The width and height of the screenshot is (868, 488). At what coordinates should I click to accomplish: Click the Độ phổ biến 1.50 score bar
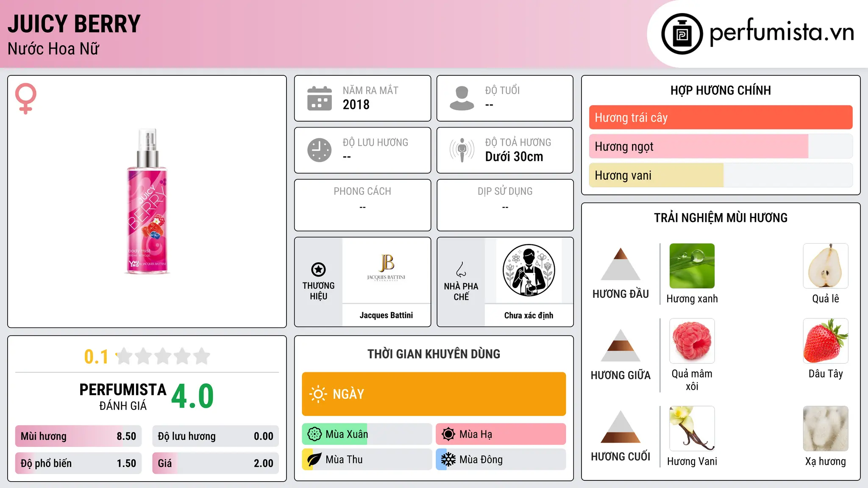point(78,463)
